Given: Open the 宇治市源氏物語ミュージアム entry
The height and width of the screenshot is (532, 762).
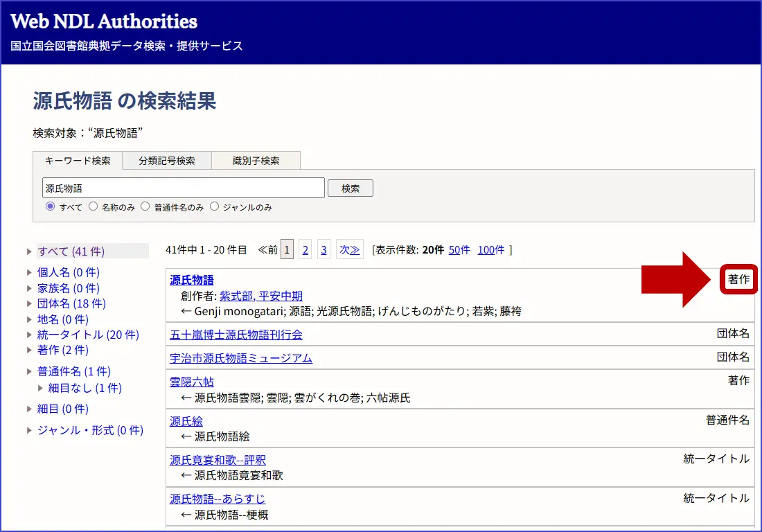Looking at the screenshot, I should pyautogui.click(x=241, y=359).
